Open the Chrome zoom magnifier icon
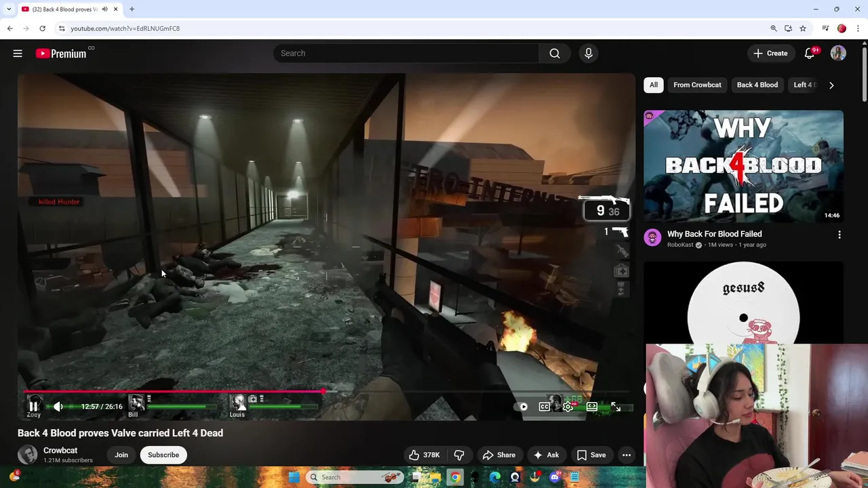Viewport: 868px width, 488px height. click(773, 28)
